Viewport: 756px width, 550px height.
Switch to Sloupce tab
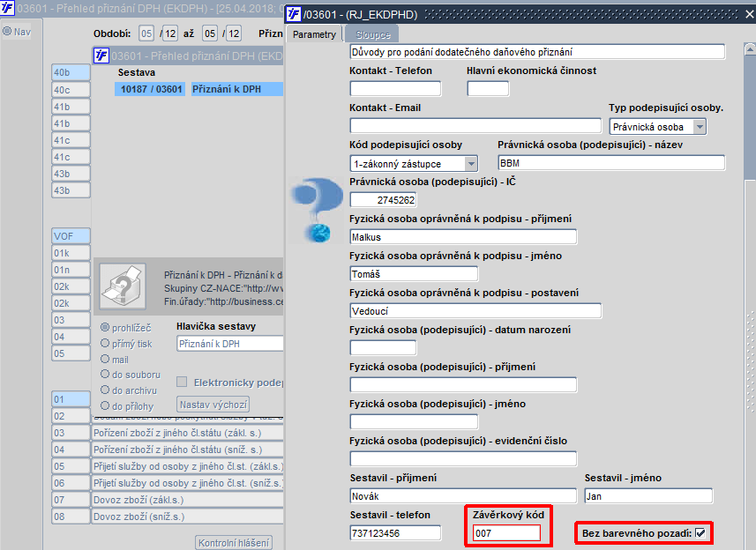[x=372, y=34]
